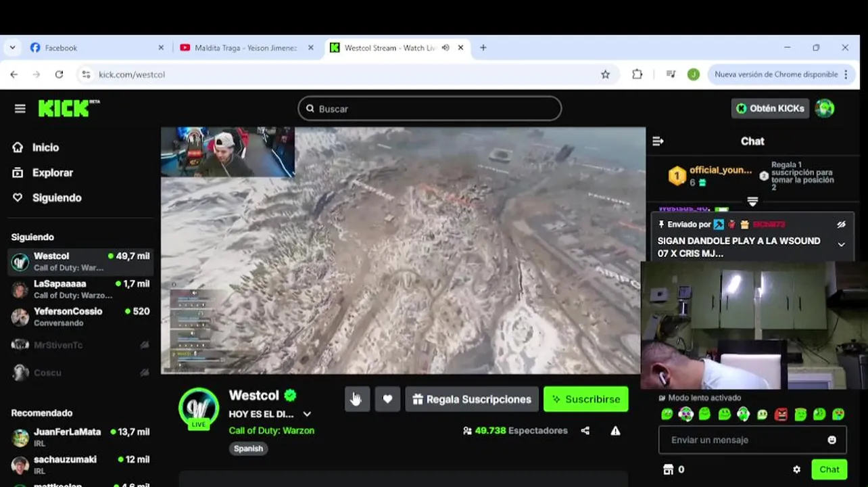This screenshot has height=487, width=868.
Task: Click the wave hand button
Action: [357, 399]
